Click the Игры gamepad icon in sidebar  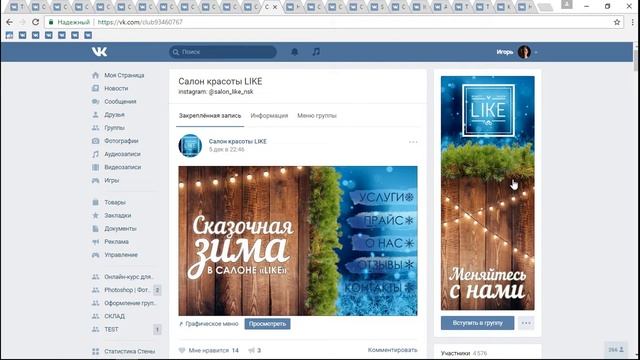coord(96,180)
